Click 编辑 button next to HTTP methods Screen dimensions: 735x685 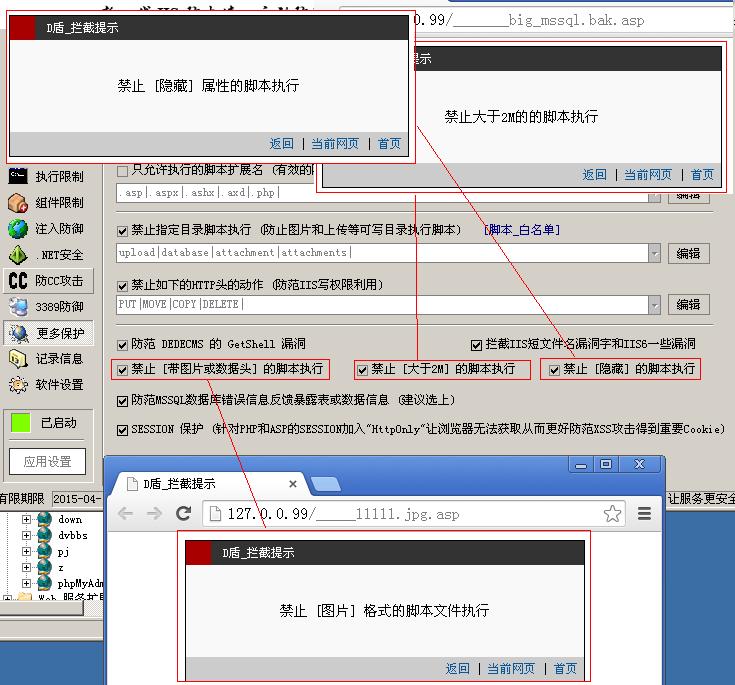[x=688, y=305]
